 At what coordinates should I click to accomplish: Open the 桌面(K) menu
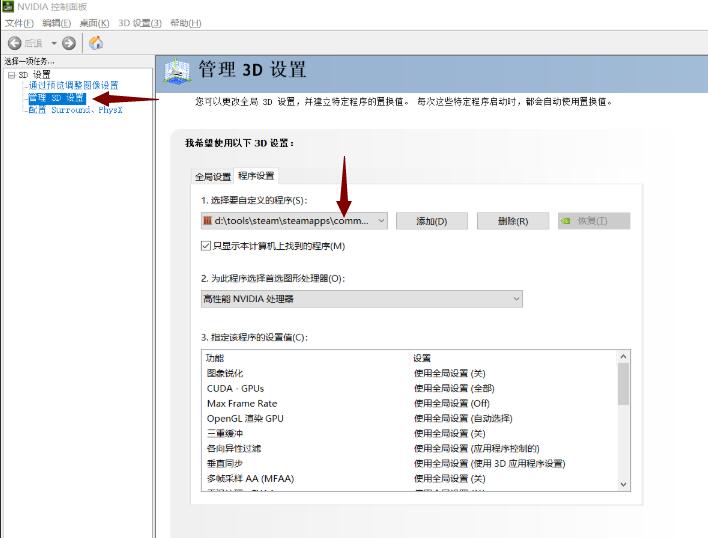(x=95, y=23)
